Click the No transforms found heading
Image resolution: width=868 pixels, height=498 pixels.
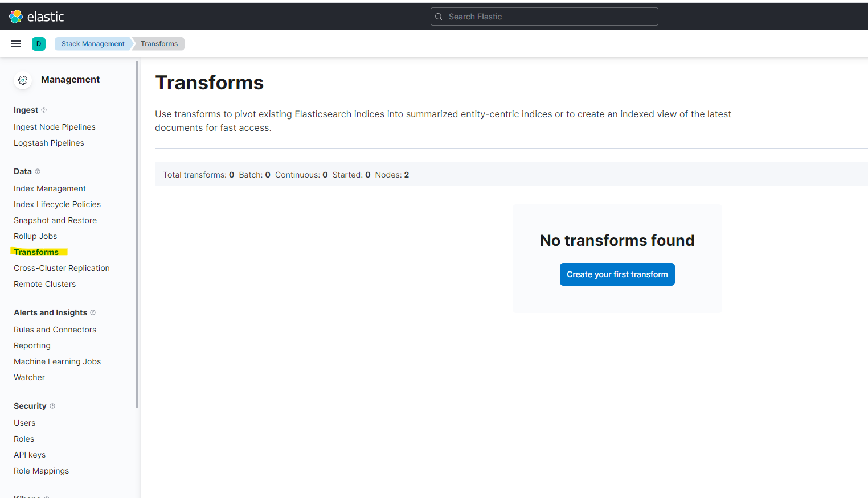617,240
